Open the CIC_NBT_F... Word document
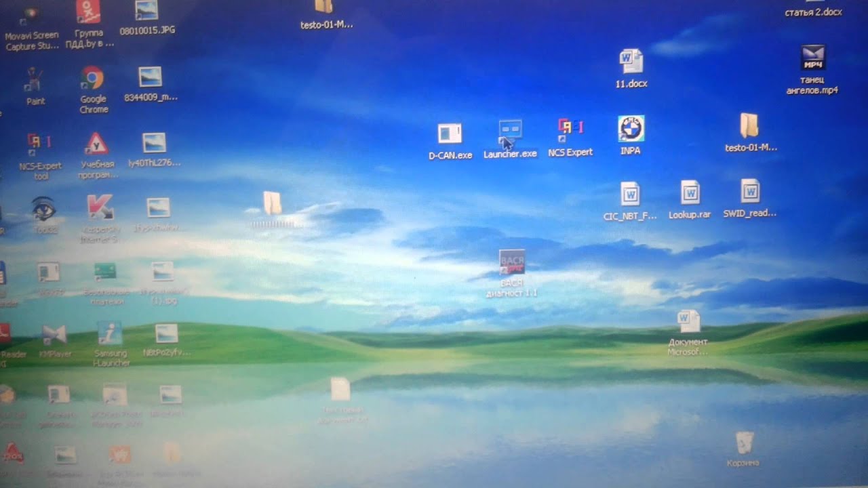 tap(630, 194)
